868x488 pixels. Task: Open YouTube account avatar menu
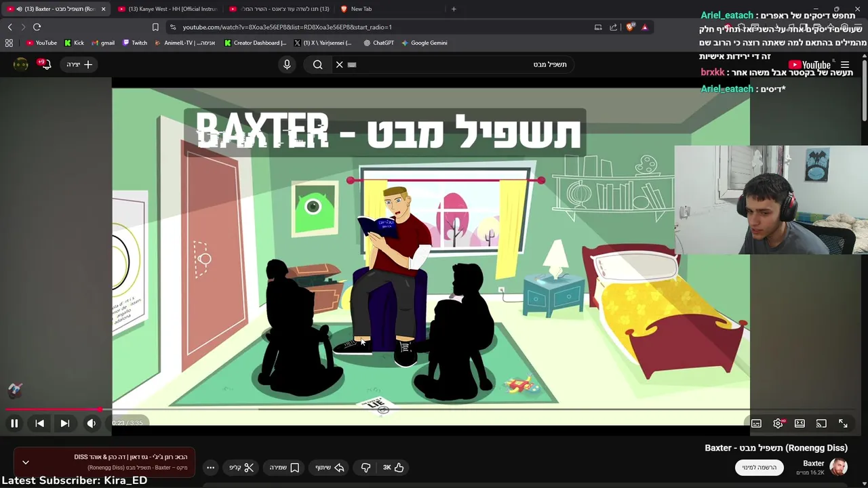pos(21,64)
